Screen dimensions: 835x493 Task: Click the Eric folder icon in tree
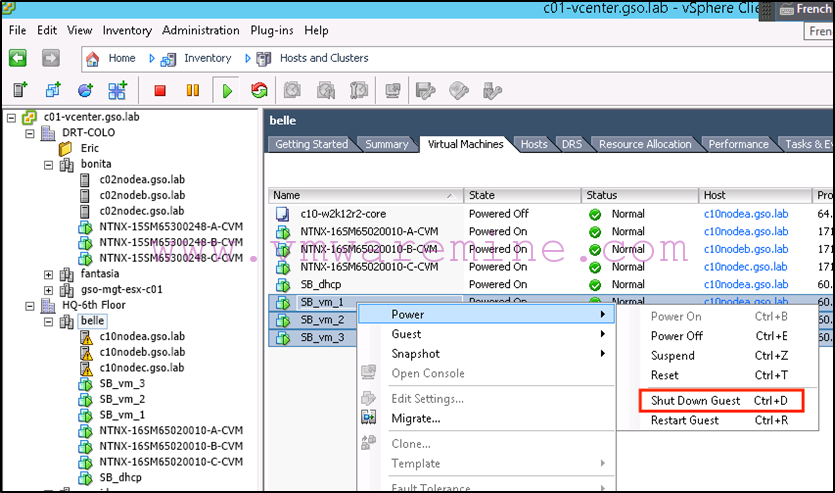[66, 149]
